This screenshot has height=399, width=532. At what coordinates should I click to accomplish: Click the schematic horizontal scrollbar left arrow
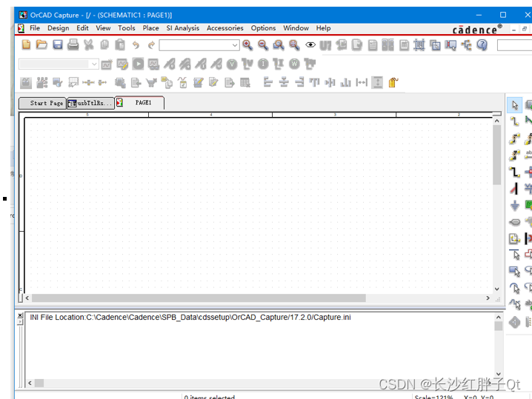pyautogui.click(x=27, y=298)
